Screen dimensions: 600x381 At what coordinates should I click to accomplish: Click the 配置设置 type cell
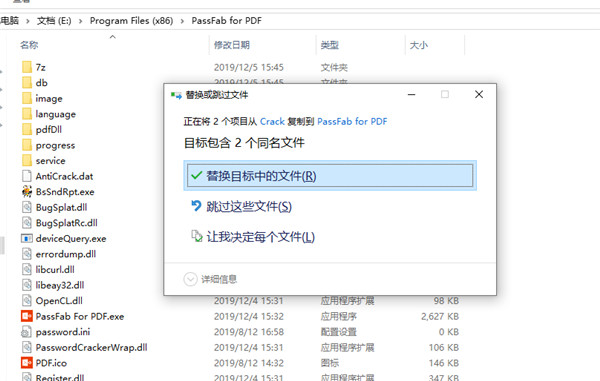(x=338, y=332)
